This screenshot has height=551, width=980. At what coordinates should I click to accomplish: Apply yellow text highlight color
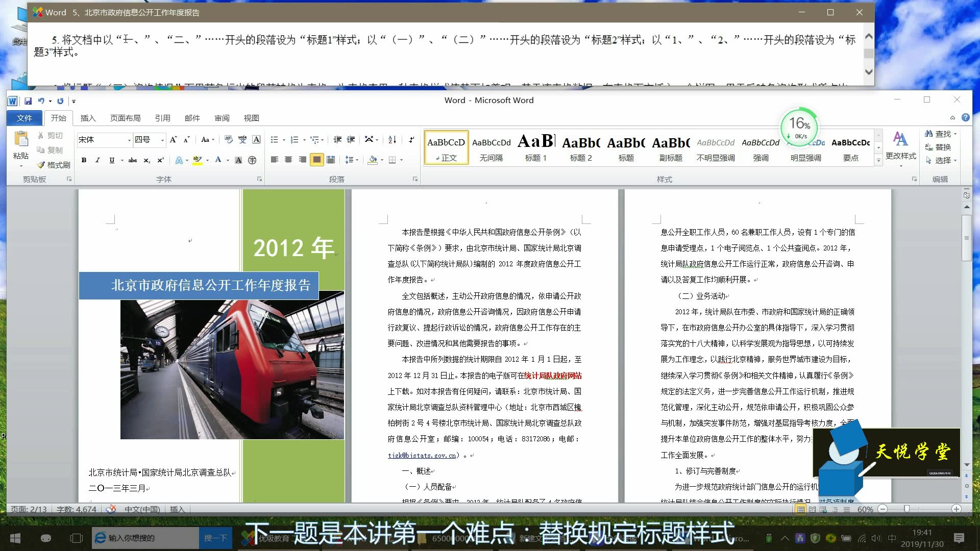pos(198,160)
